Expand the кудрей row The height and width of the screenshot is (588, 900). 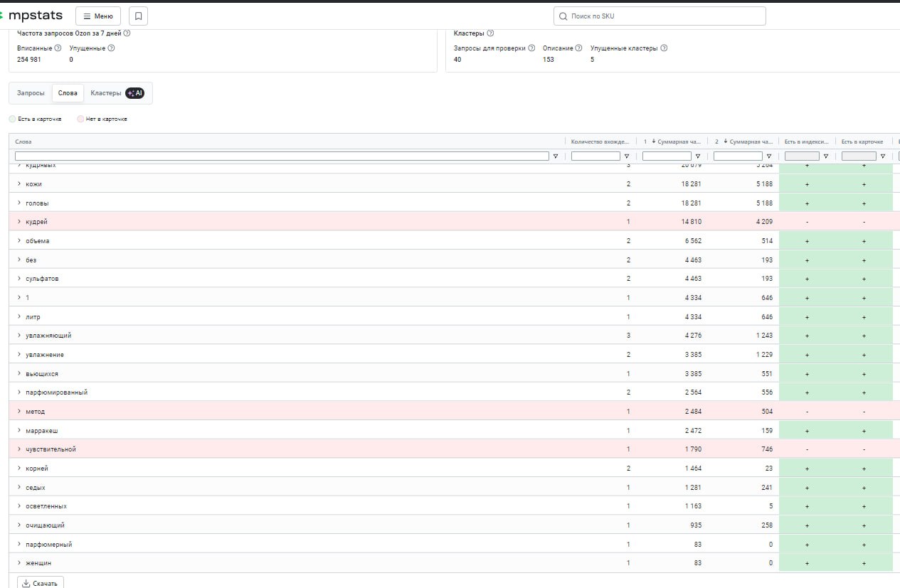click(x=19, y=222)
